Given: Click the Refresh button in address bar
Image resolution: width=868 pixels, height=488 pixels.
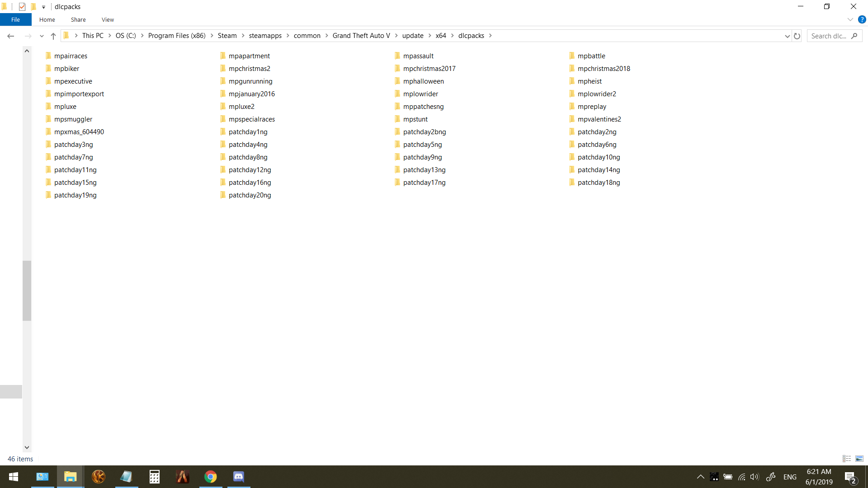Looking at the screenshot, I should pos(797,36).
